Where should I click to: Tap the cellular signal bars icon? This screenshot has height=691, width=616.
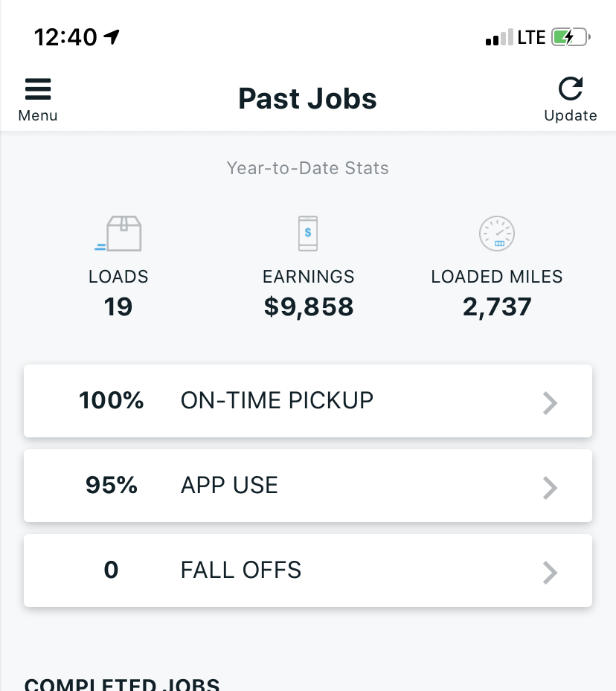click(x=498, y=37)
